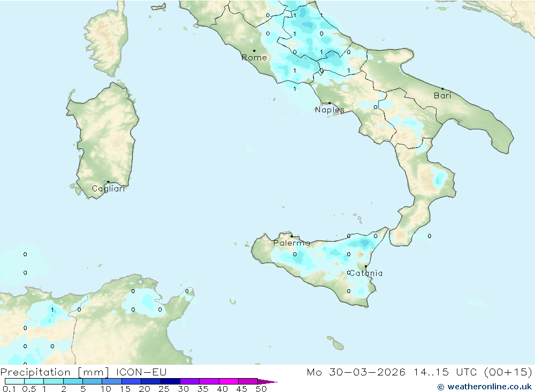535x392 pixels.
Task: Pick the 0.1–0.5 mm lightest legend swatch
Action: click(x=14, y=381)
